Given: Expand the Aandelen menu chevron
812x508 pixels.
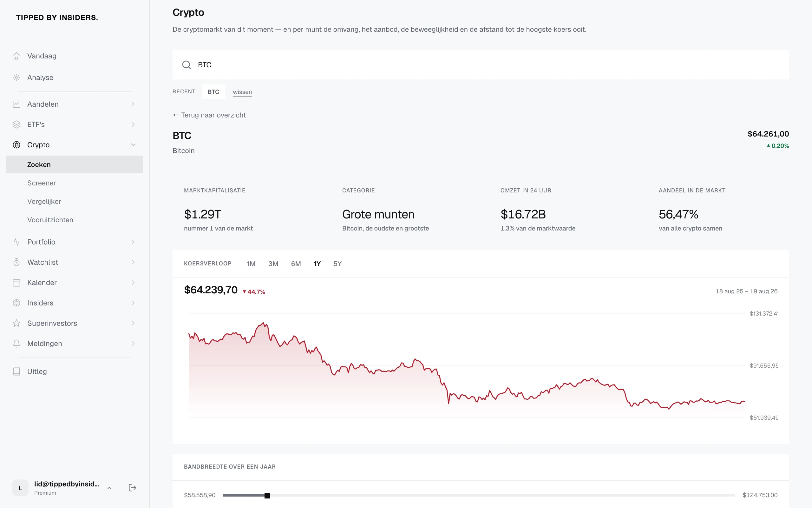Looking at the screenshot, I should [133, 104].
